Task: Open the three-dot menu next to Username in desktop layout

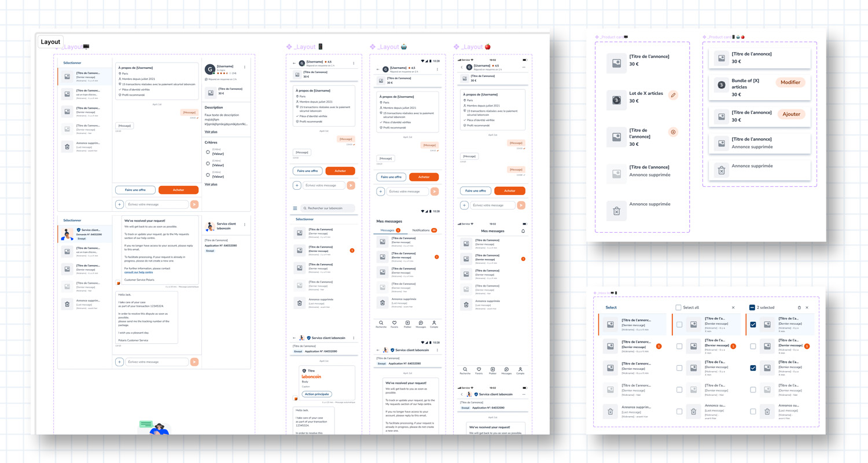Action: pos(245,67)
